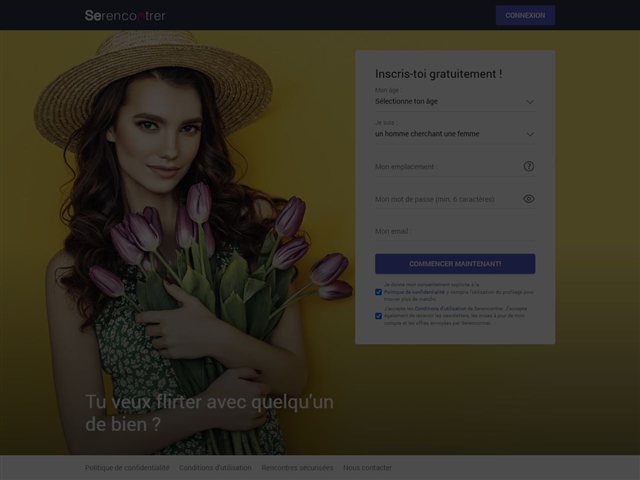Screen dimensions: 640x480
Task: Open the 'Nous contacter' footer link
Action: (367, 467)
